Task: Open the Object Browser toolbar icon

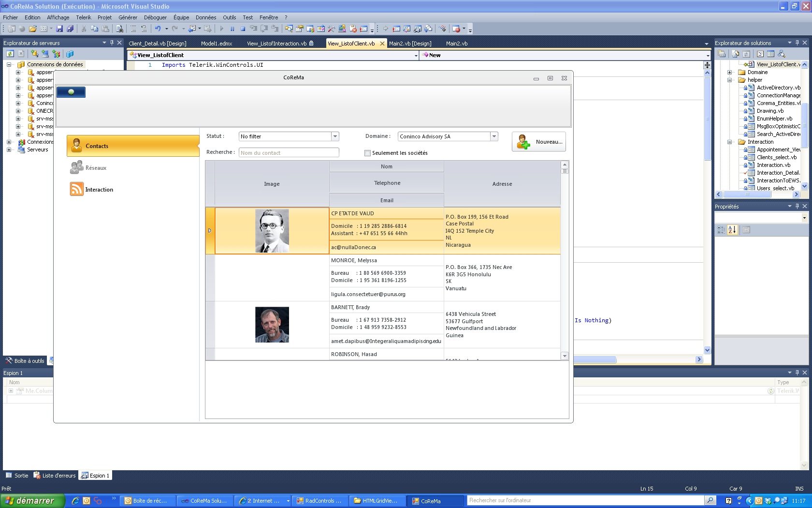Action: coord(321,29)
